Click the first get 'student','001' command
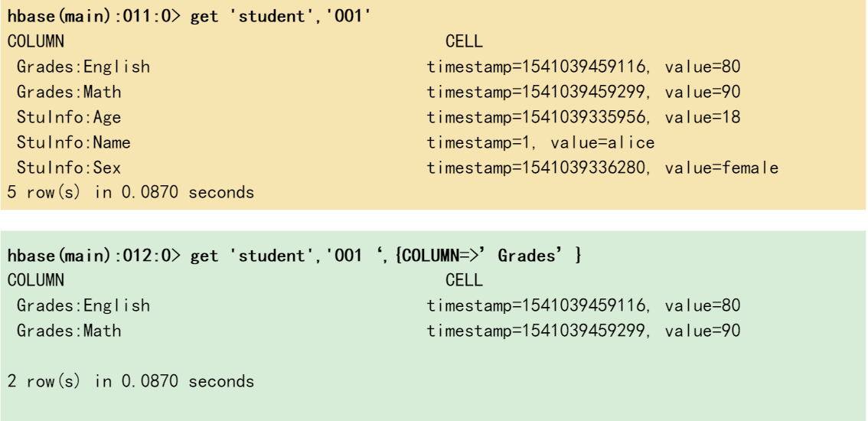The image size is (868, 421). (x=280, y=16)
